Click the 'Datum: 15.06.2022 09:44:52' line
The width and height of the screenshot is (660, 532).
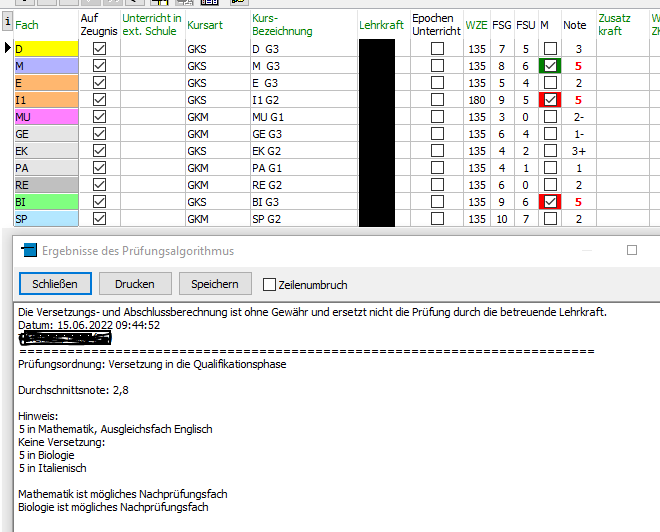[x=89, y=325]
